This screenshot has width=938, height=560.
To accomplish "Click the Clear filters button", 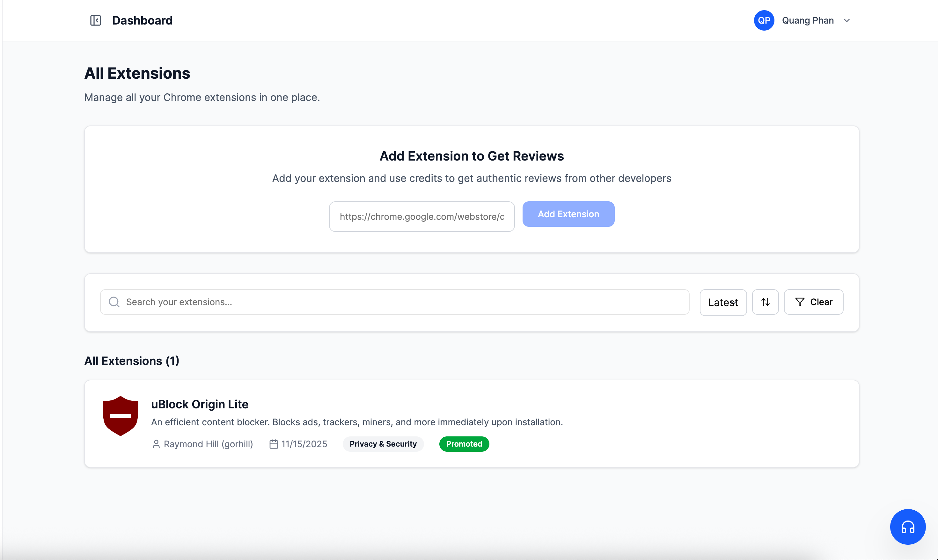I will coord(814,302).
